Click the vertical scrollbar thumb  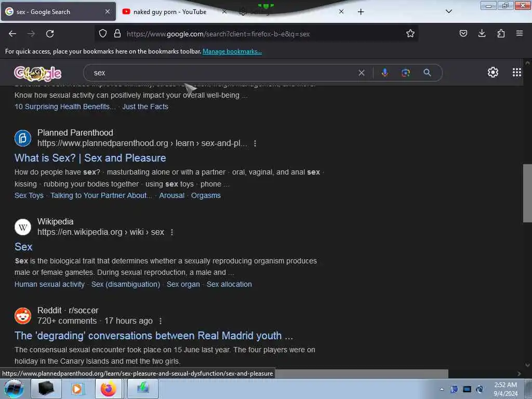(527, 193)
